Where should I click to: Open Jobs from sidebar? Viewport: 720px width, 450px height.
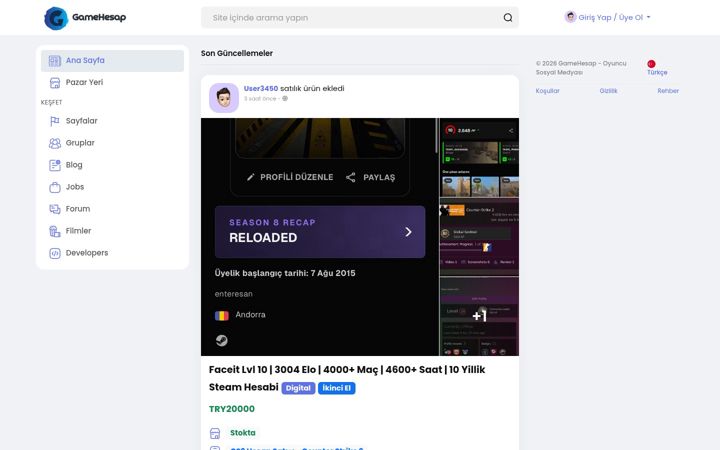[112, 187]
